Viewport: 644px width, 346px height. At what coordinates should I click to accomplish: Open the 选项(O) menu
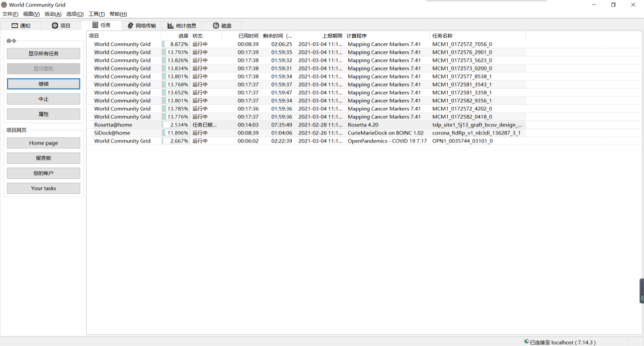tap(75, 14)
